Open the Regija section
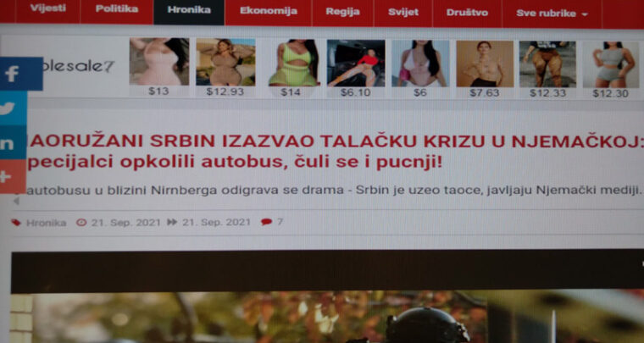This screenshot has width=644, height=343. (342, 12)
